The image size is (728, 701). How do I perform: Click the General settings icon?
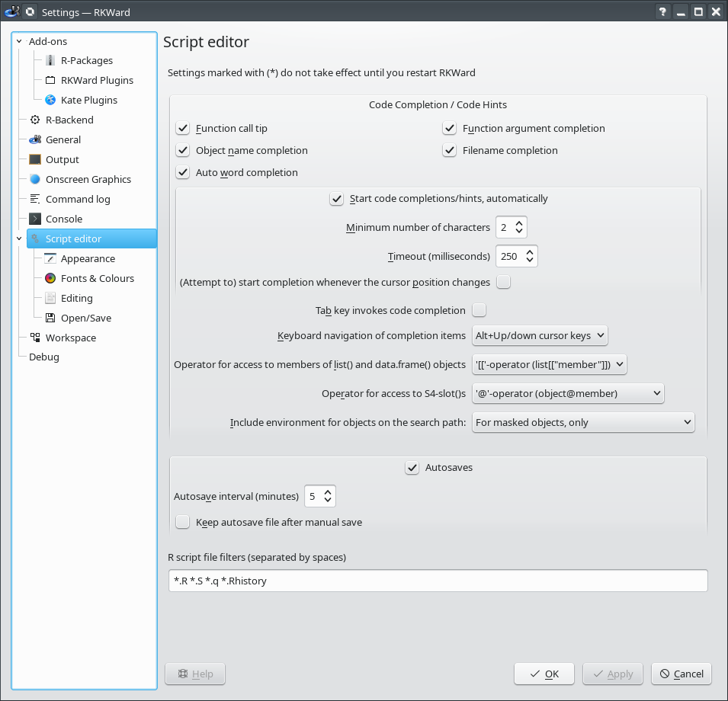coord(35,139)
